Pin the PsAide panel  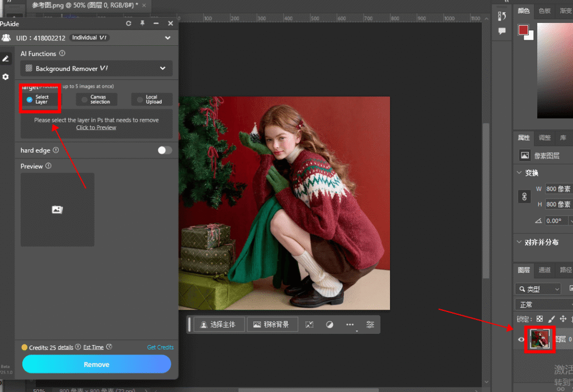click(x=142, y=23)
